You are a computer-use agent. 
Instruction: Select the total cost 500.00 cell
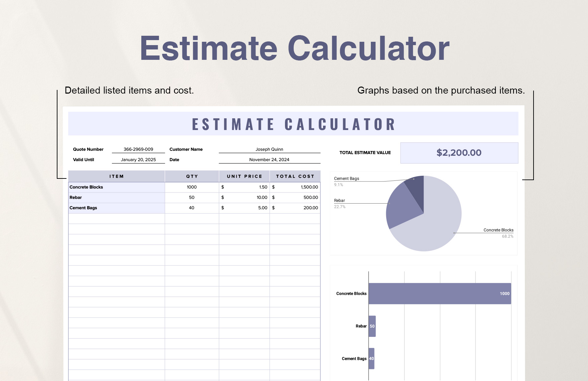click(x=295, y=198)
